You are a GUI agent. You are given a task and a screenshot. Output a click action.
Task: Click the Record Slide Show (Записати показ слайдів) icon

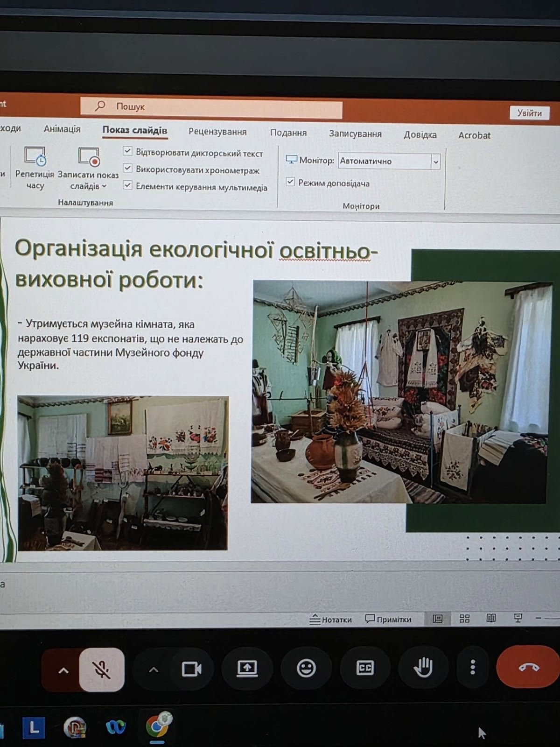pos(89,157)
